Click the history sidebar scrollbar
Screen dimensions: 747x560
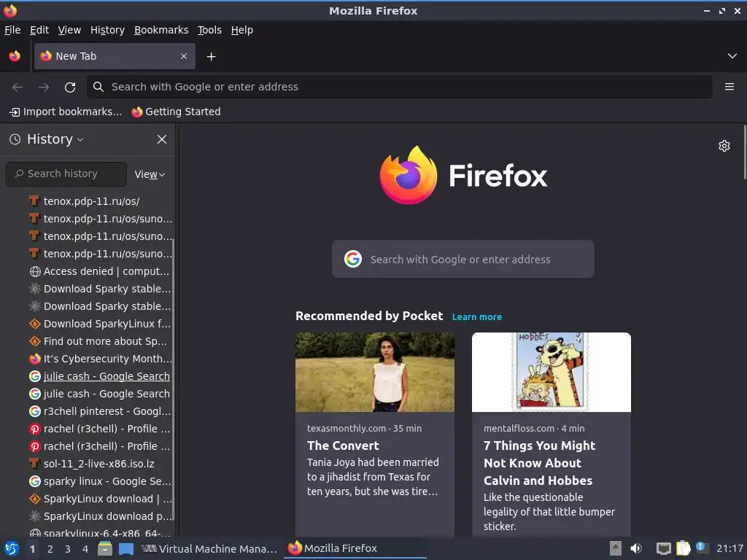(x=173, y=378)
